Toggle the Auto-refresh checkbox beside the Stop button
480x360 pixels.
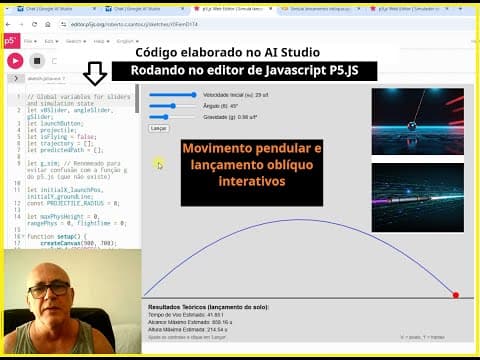[54, 61]
